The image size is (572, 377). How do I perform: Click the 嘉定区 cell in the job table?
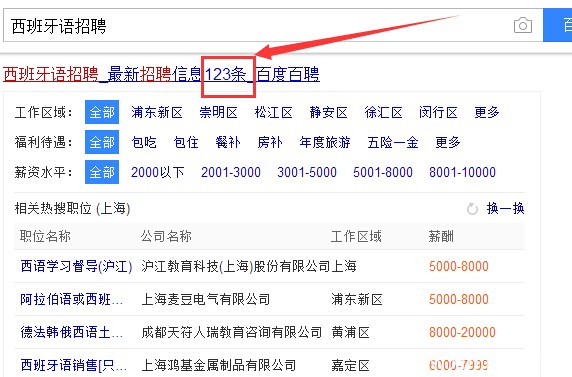tap(350, 365)
